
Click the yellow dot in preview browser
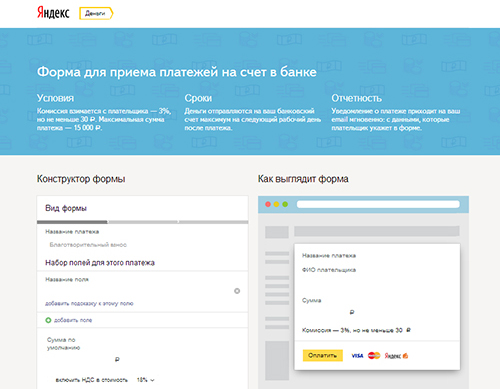(276, 204)
